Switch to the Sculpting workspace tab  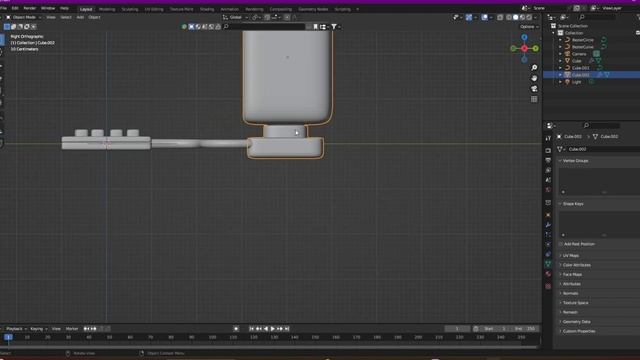(x=130, y=9)
